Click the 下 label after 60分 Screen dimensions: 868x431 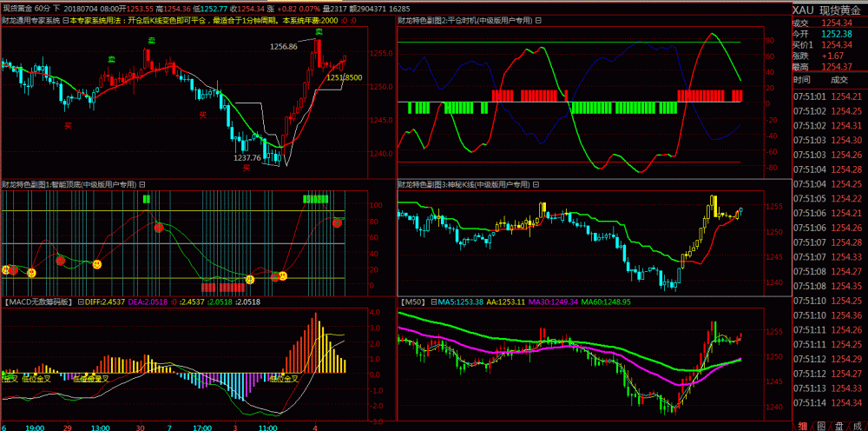(x=57, y=9)
